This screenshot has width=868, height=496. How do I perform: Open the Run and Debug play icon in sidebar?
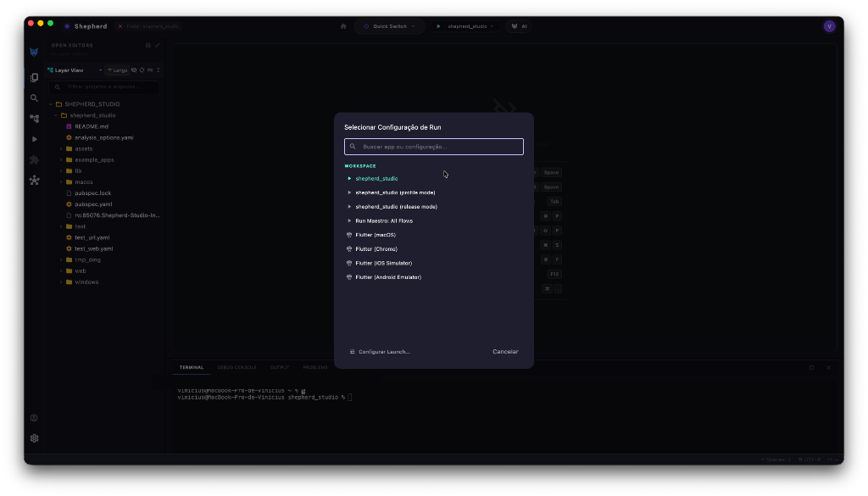coord(34,139)
